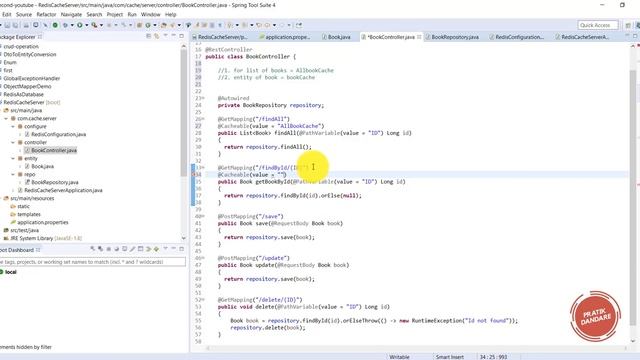Open Boot Dashboard view menu

click(x=165, y=248)
